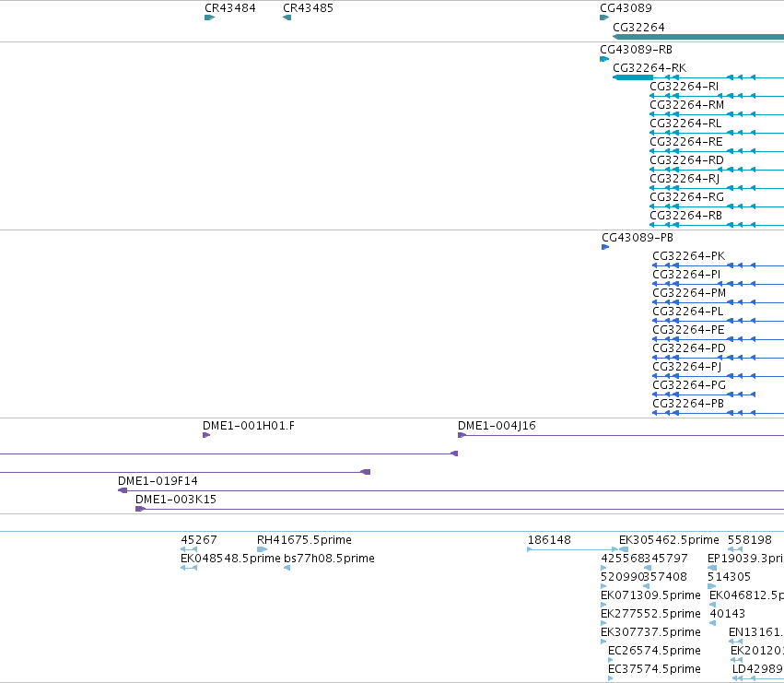
Task: Open the CG43089 gene label
Action: point(626,8)
